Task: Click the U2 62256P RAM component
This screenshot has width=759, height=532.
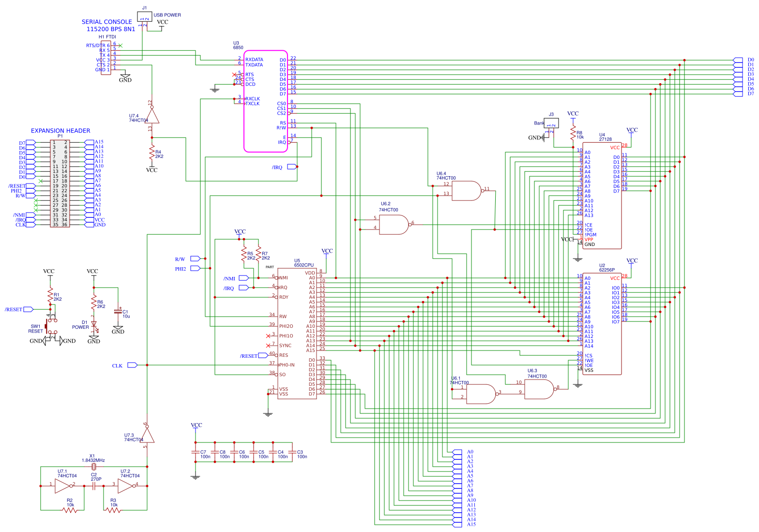Action: 602,324
